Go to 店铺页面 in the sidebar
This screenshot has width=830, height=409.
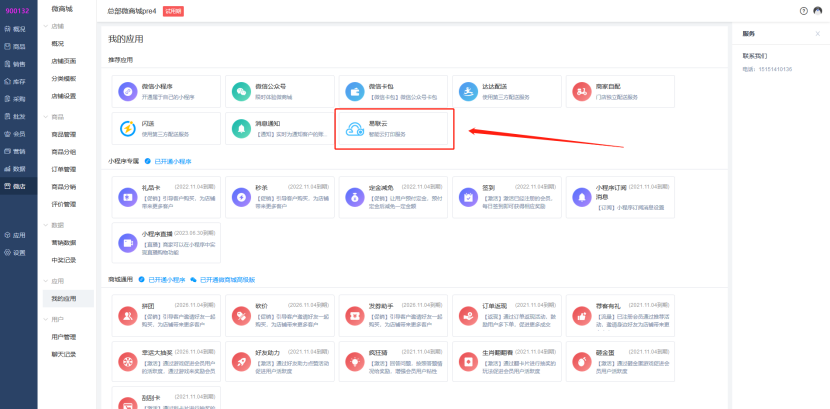[x=64, y=61]
